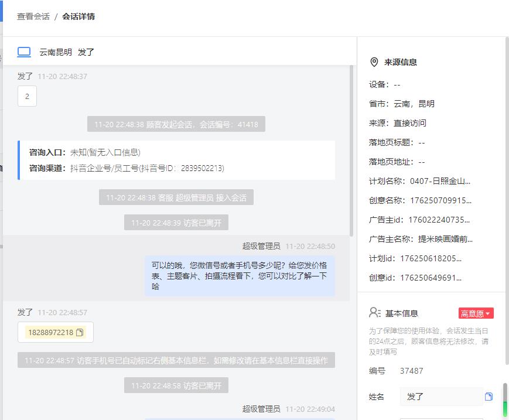Click the 计划名称 0407-日照金山 row
This screenshot has width=509, height=420.
[x=419, y=181]
